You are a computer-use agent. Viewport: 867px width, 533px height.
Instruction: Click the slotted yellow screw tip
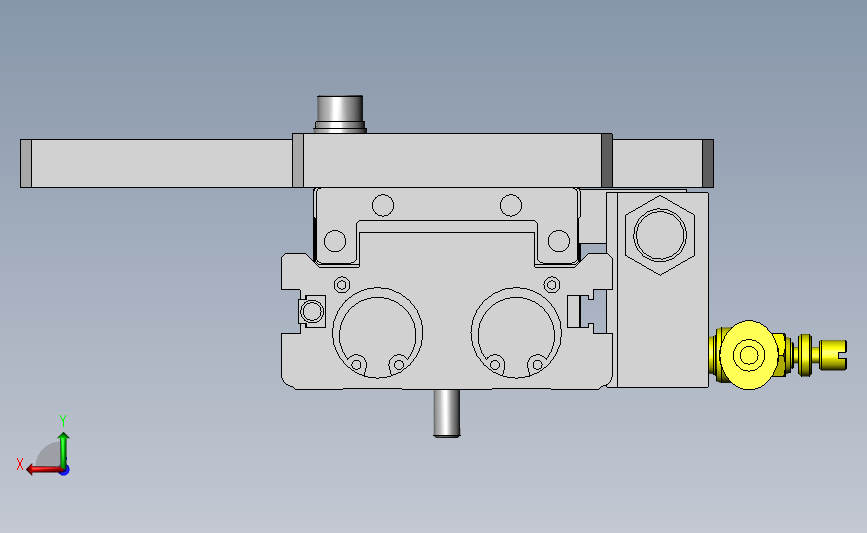tap(833, 355)
